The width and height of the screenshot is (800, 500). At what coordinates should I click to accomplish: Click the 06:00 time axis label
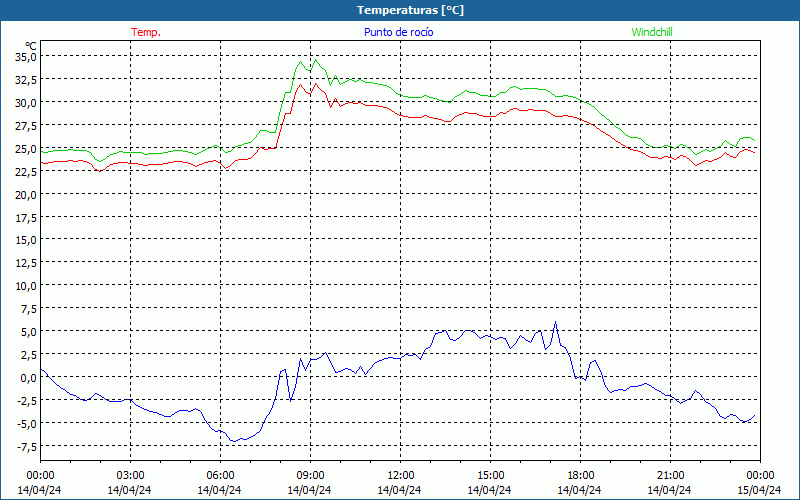(220, 476)
